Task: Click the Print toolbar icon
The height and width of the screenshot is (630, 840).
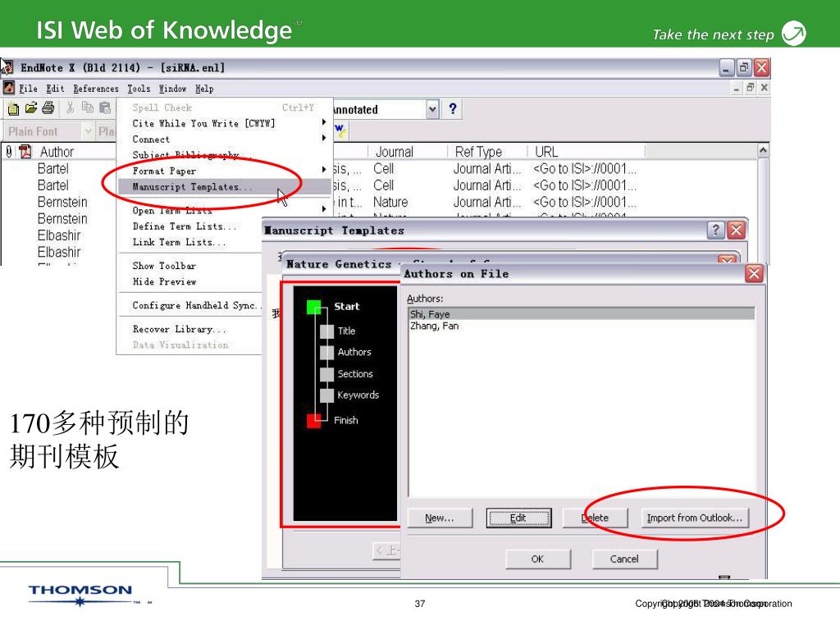Action: click(x=48, y=108)
